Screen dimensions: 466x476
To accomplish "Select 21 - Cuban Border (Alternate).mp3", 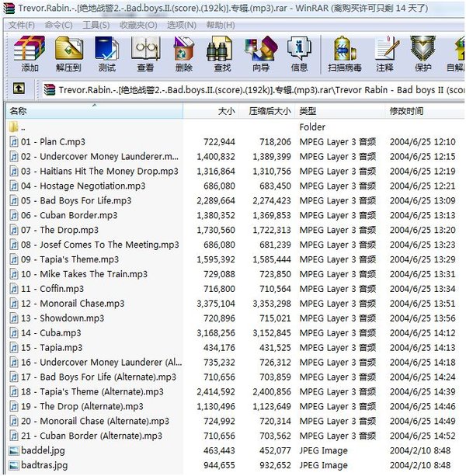I will [92, 436].
